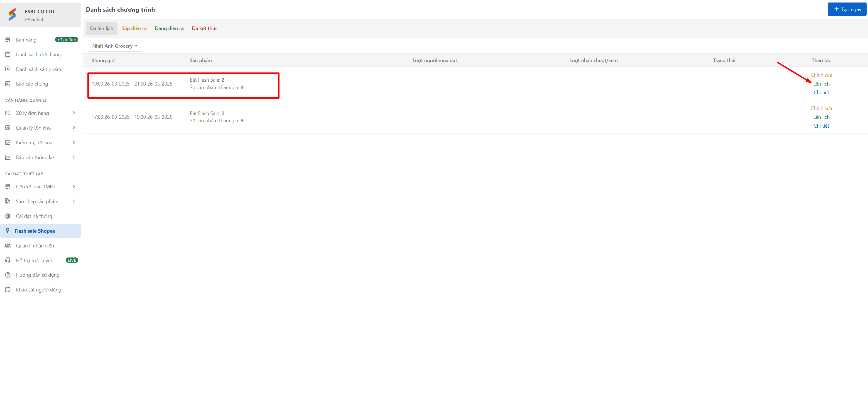The image size is (868, 401).
Task: Click the Danh sách đơn hàng clipboard icon
Action: [x=8, y=54]
